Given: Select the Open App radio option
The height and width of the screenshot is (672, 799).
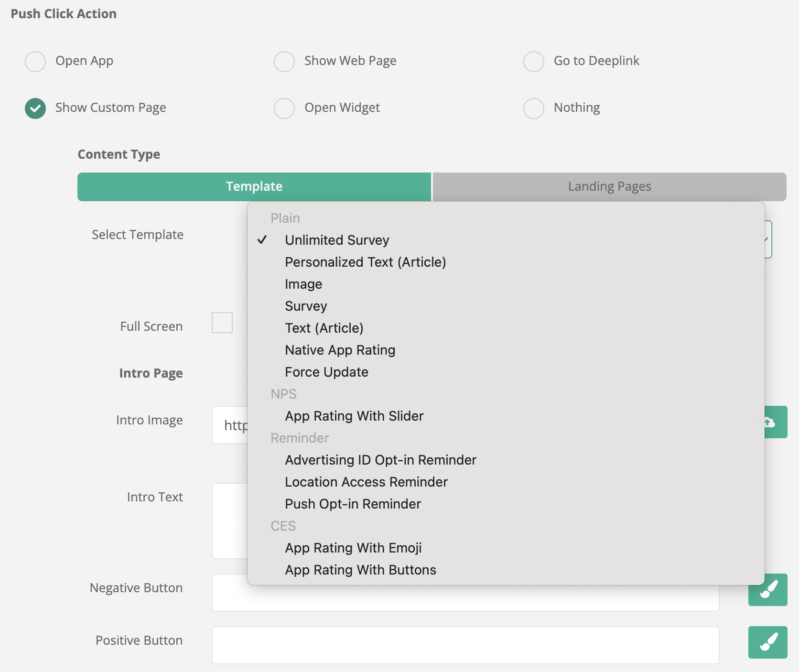Looking at the screenshot, I should pyautogui.click(x=35, y=62).
